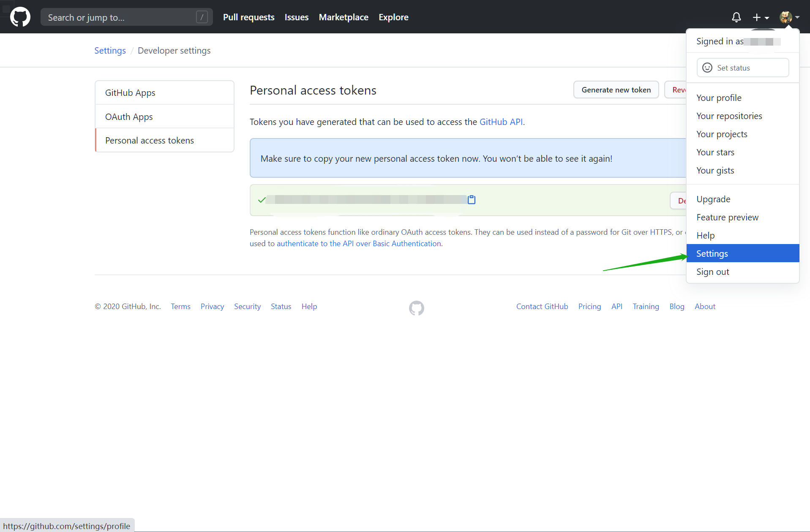The image size is (810, 532).
Task: Click Generate new token button
Action: tap(616, 90)
